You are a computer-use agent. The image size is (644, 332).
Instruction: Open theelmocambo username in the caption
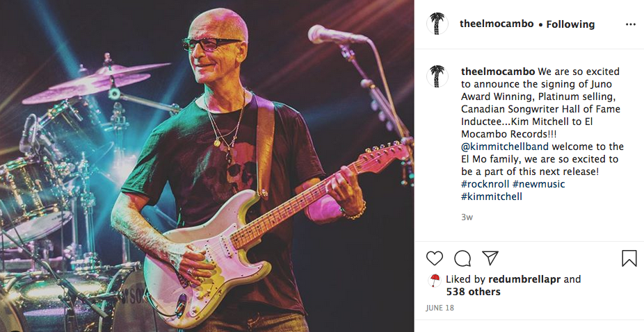[498, 72]
